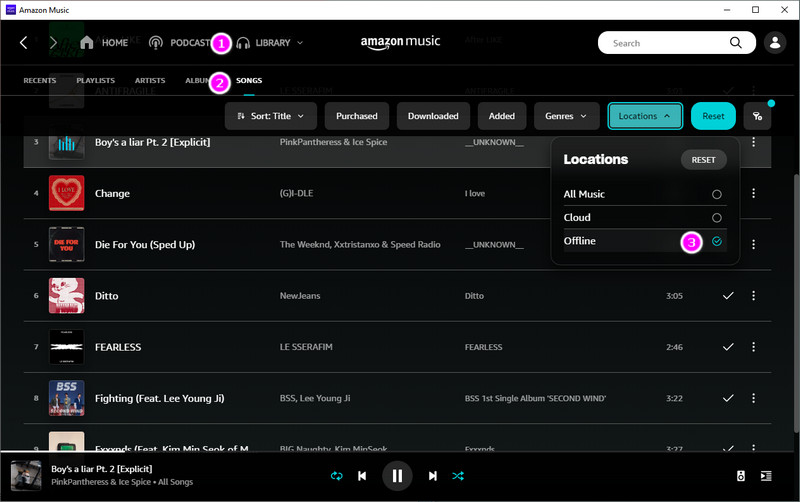This screenshot has height=502, width=800.
Task: Open more options for Die For You
Action: tap(753, 245)
